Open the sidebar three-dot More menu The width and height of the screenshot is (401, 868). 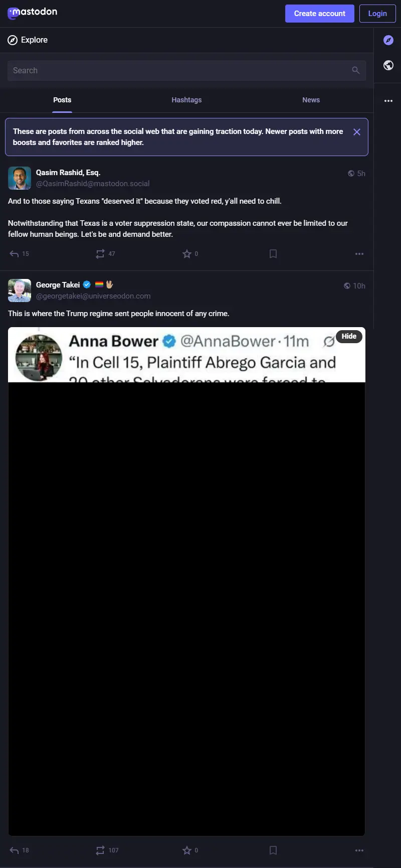click(x=388, y=101)
